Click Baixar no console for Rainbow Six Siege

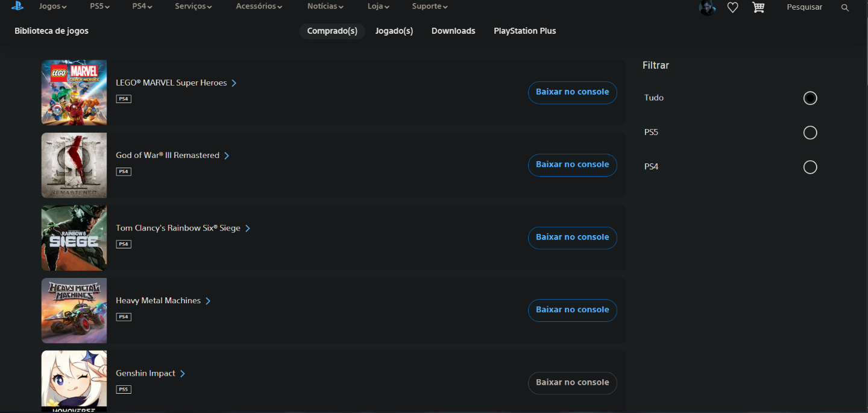tap(573, 238)
